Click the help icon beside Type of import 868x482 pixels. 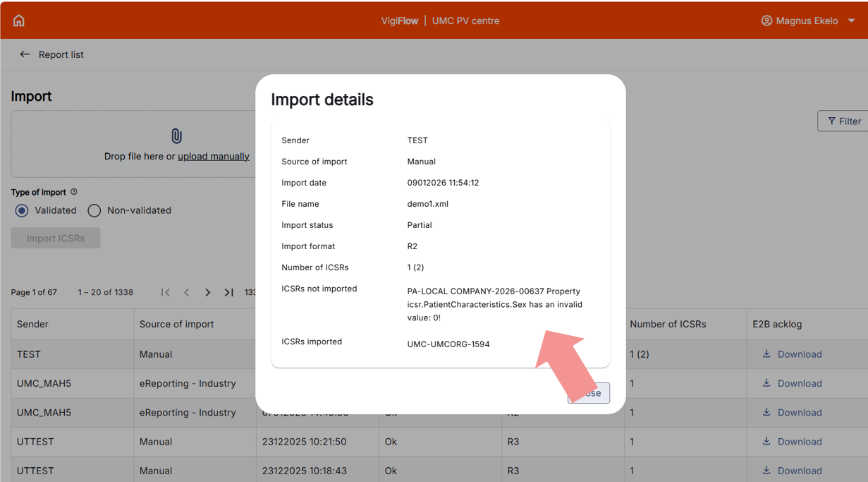(x=74, y=192)
